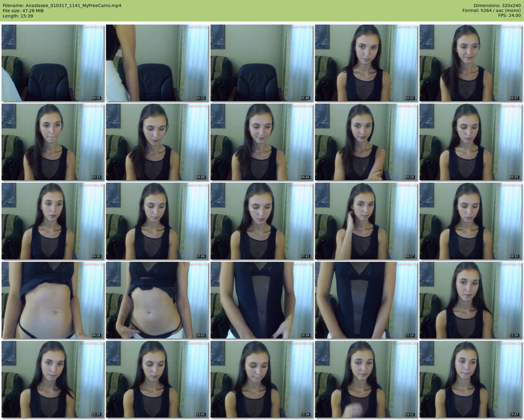Select the 02:57 frame
This screenshot has height=420, width=524.
pos(471,63)
